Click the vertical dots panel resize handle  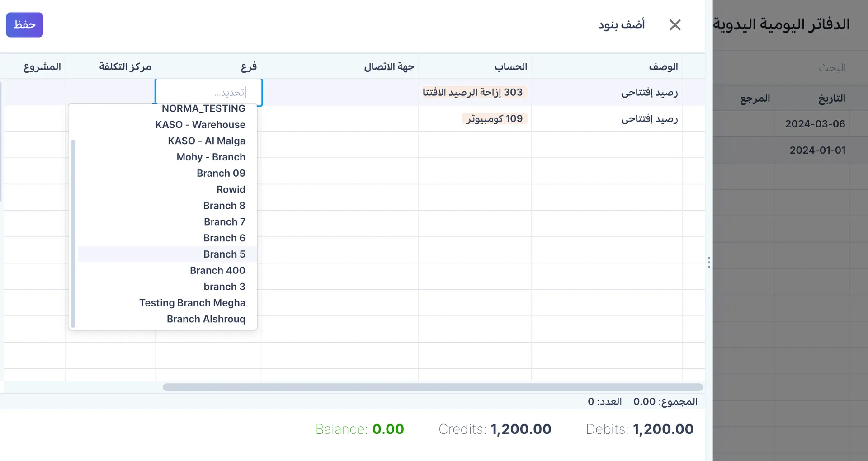tap(709, 262)
